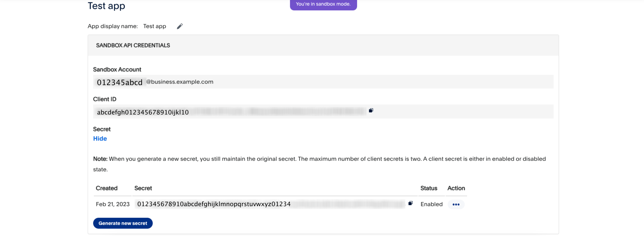The height and width of the screenshot is (236, 644).
Task: Hide the secret with the Hide link
Action: point(100,138)
